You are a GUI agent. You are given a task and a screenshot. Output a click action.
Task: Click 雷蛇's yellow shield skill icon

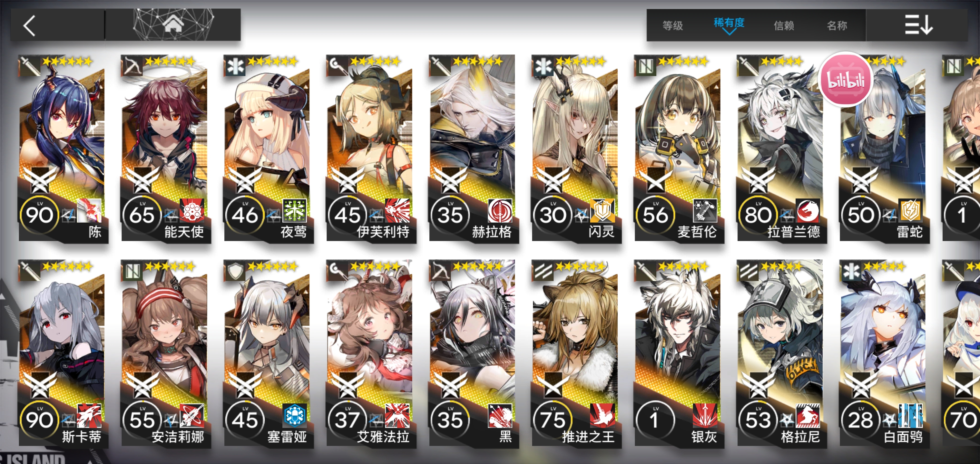tap(910, 210)
